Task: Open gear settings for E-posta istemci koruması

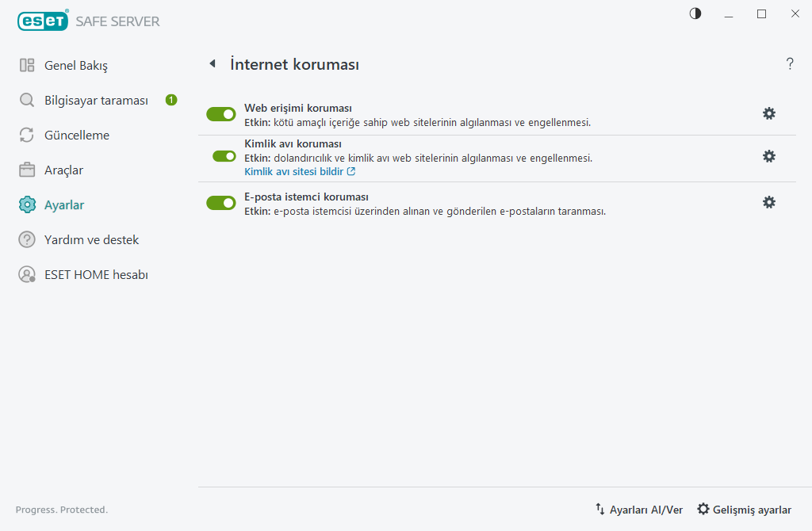Action: pyautogui.click(x=768, y=202)
